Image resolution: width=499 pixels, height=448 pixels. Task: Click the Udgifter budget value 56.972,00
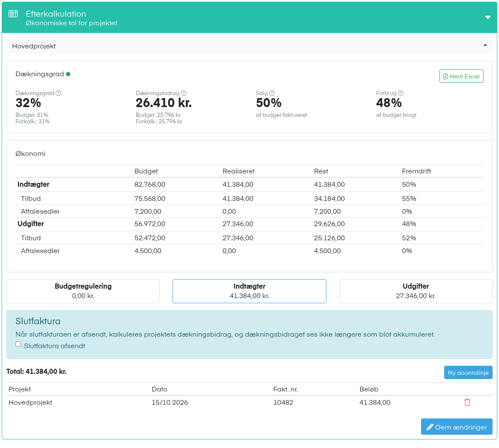pyautogui.click(x=150, y=224)
